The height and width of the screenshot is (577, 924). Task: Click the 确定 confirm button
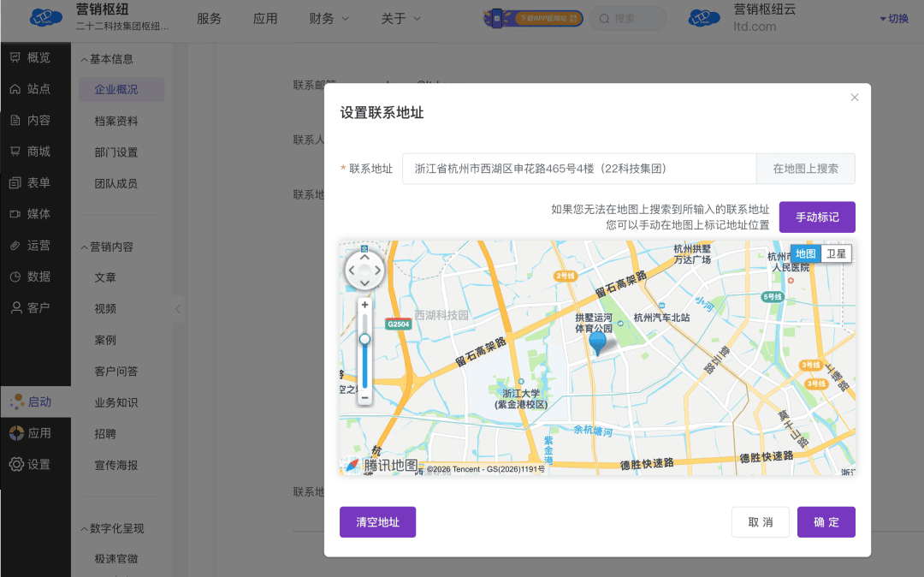click(826, 522)
